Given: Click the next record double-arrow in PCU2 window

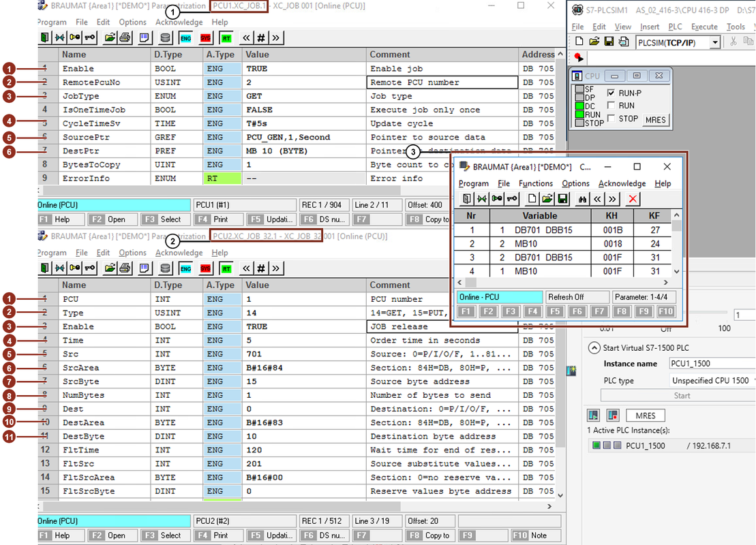Looking at the screenshot, I should (276, 268).
